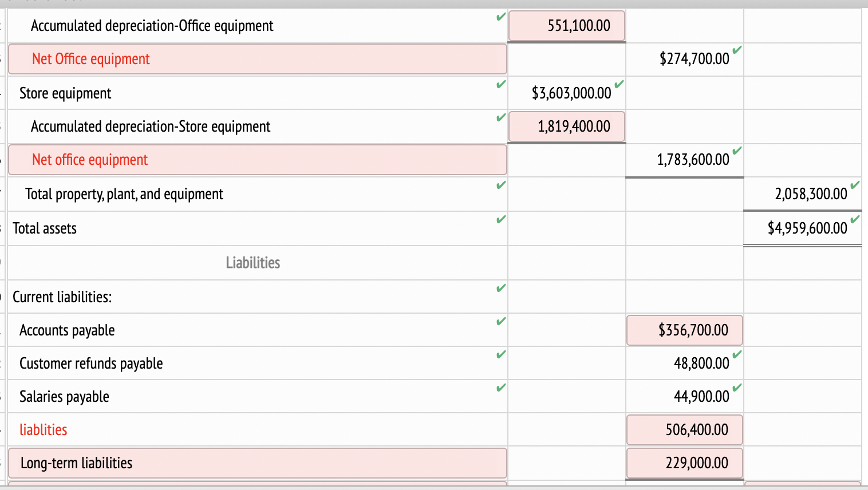Click checkmark beside the Total assets row
Screen dimensions: 868x490
(501, 219)
